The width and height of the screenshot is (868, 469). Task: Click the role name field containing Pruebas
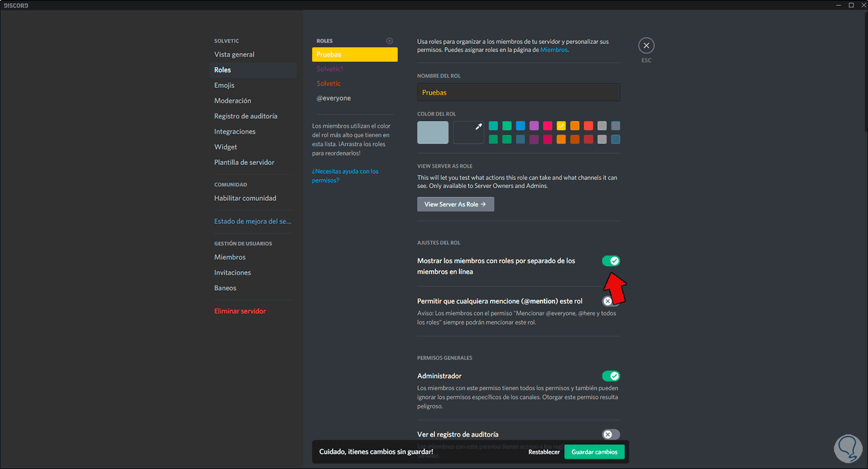[x=518, y=93]
